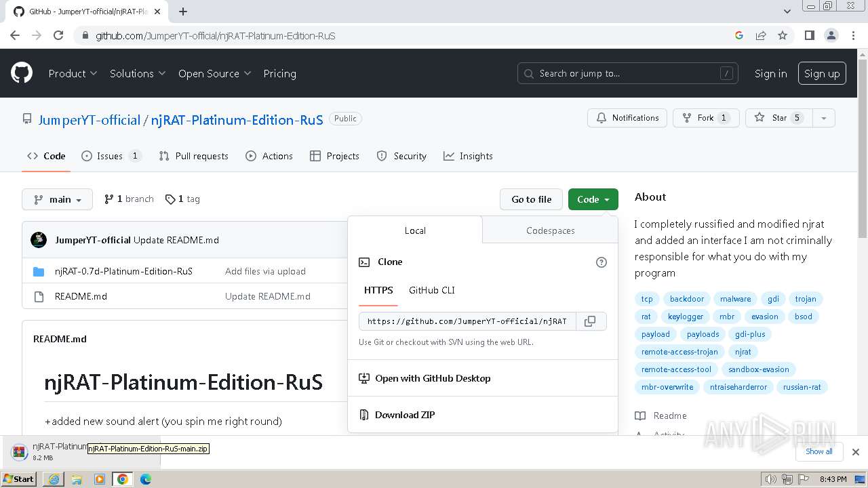Select the Code repository tab

[46, 156]
